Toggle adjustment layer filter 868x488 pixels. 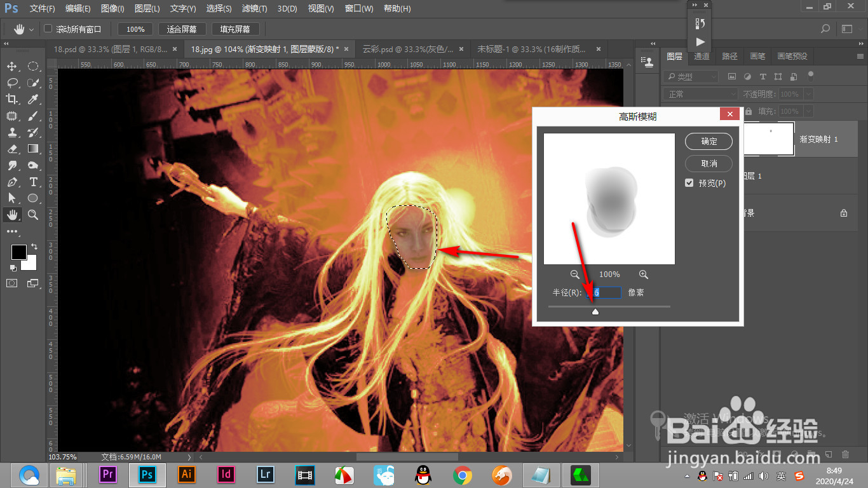click(x=747, y=76)
